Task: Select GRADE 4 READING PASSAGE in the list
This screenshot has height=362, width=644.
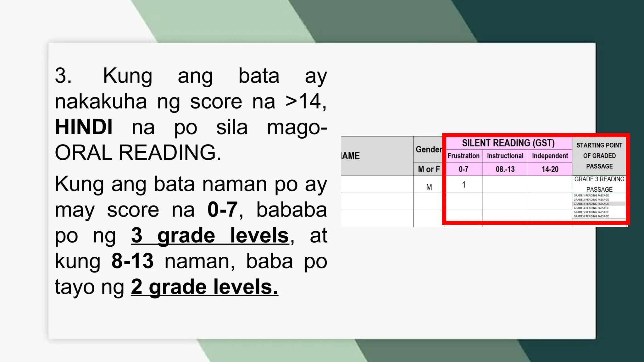Action: coord(591,208)
